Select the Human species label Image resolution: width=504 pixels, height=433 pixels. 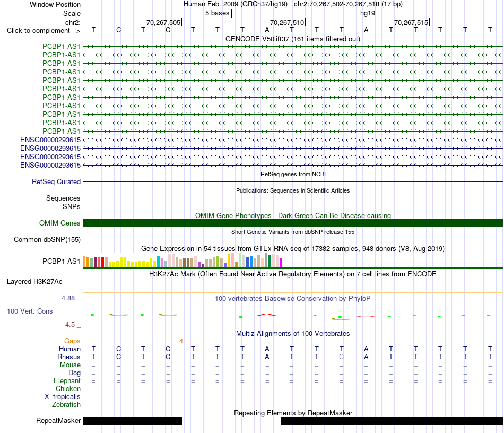[69, 349]
